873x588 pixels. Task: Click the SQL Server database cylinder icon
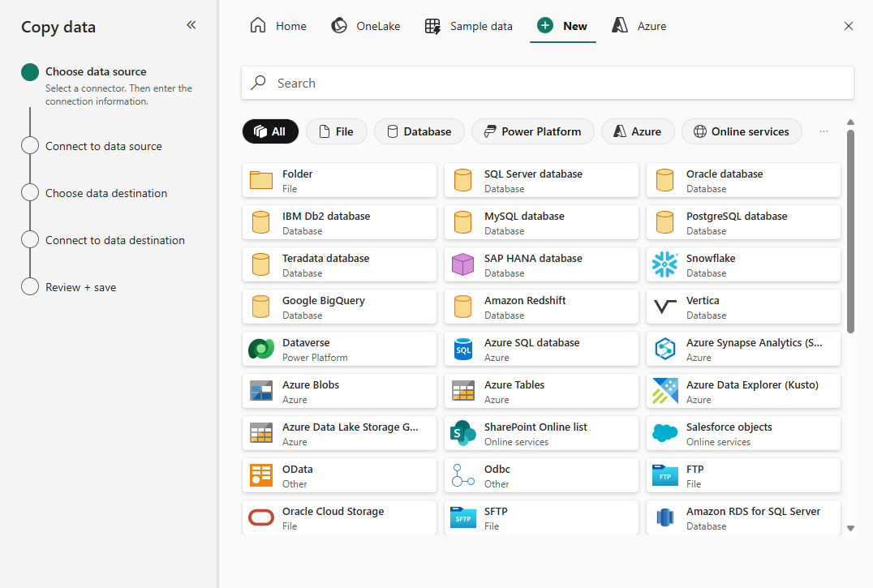coord(462,180)
